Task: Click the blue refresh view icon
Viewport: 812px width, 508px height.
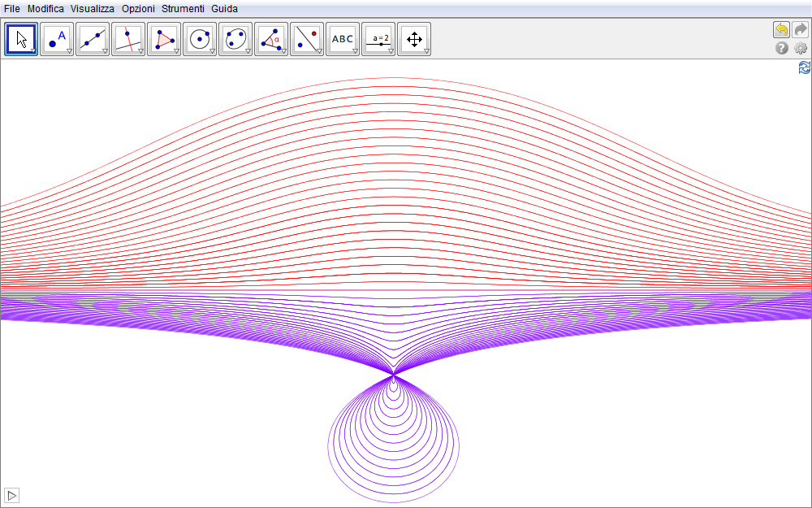Action: [804, 68]
